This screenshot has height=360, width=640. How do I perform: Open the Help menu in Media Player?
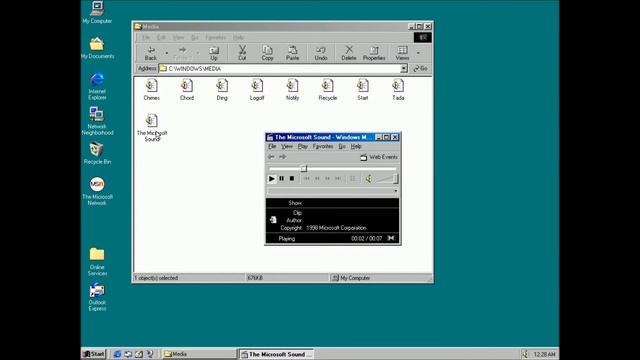pos(356,147)
